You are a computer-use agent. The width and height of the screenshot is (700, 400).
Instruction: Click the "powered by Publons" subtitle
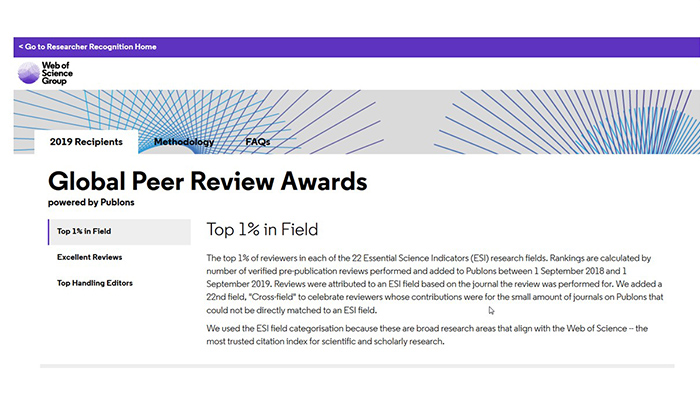(x=91, y=202)
